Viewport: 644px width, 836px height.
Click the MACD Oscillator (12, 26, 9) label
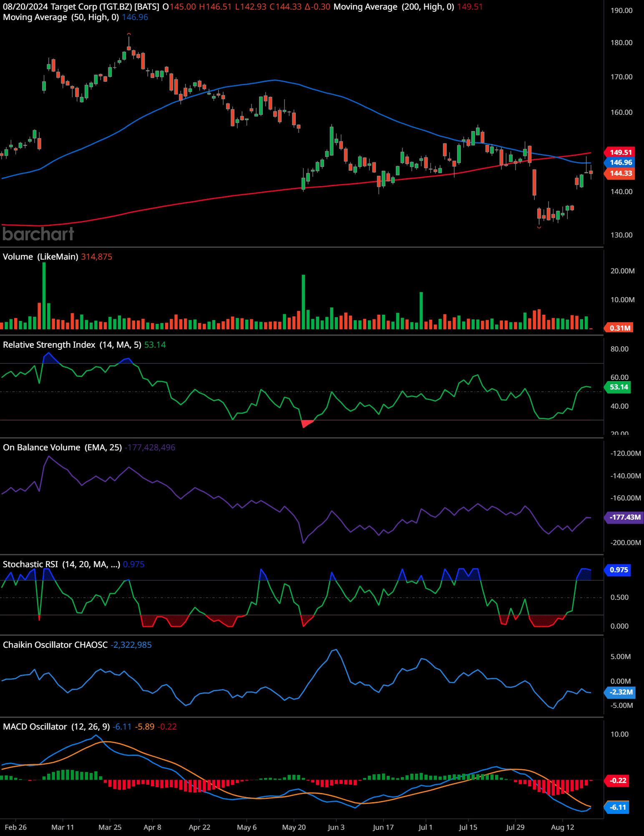[56, 727]
